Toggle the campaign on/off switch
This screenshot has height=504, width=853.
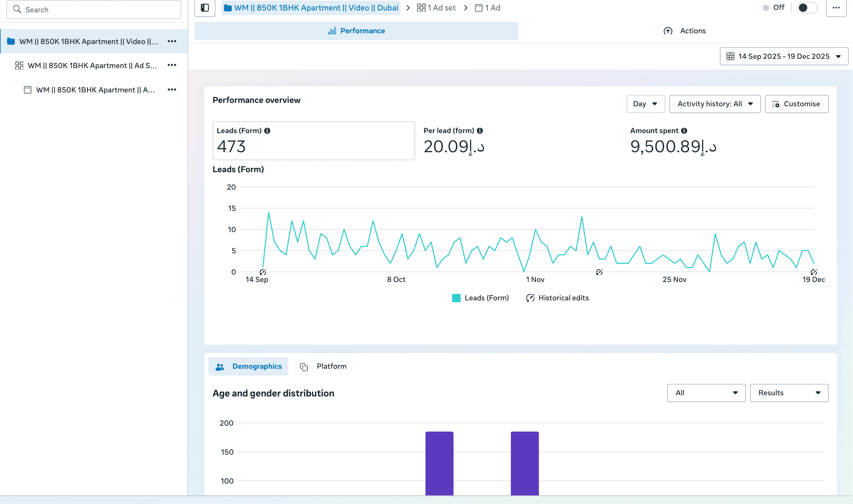click(807, 8)
